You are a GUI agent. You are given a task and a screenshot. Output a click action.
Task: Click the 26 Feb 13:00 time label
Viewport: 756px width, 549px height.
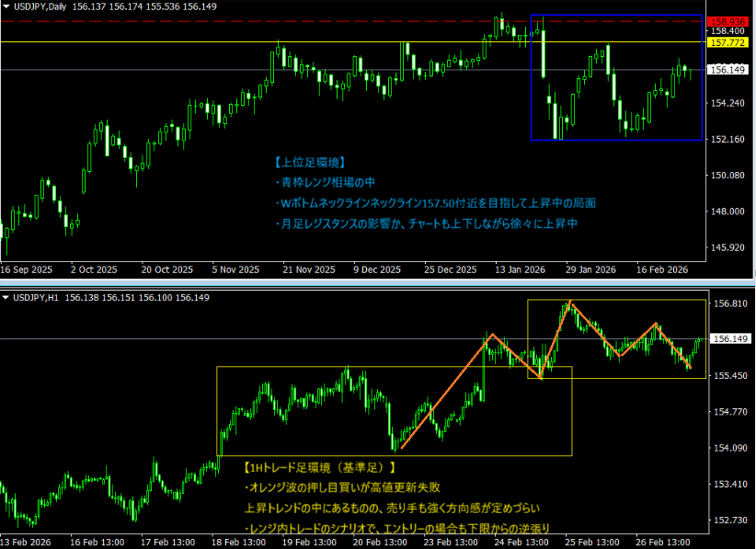pos(663,543)
